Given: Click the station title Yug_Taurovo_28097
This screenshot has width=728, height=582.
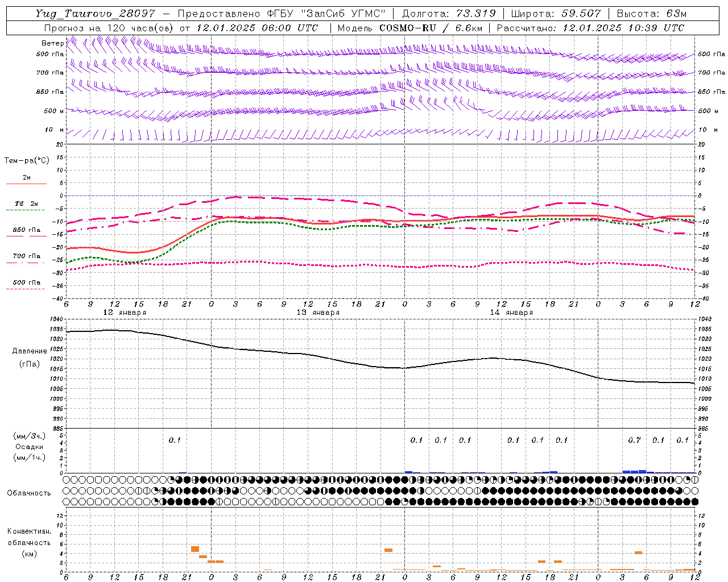Looking at the screenshot, I should click(94, 14).
